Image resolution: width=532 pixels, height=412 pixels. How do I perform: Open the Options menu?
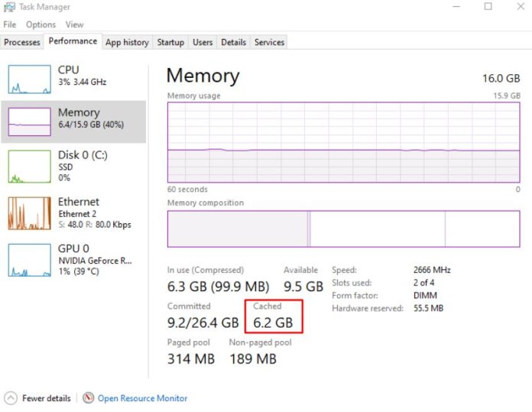(x=41, y=24)
